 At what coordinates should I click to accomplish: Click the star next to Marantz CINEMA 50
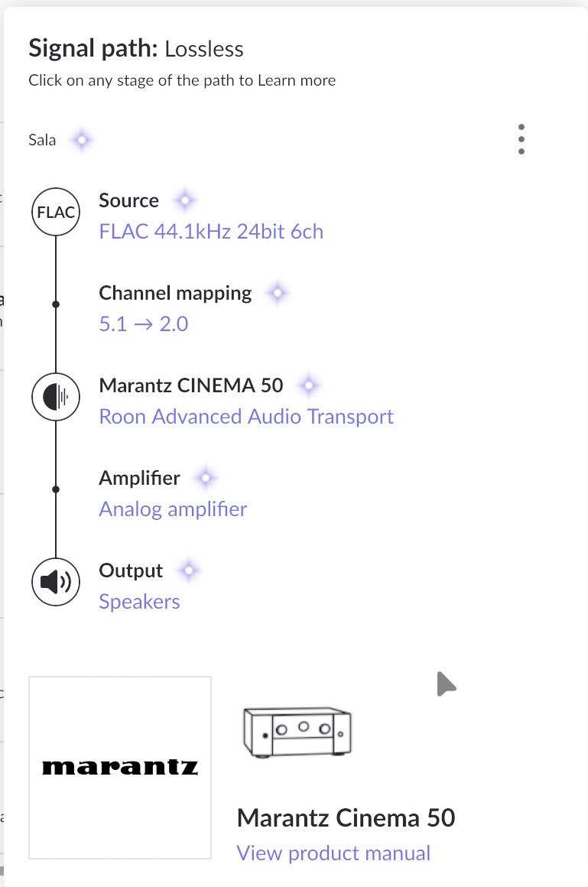tap(308, 385)
